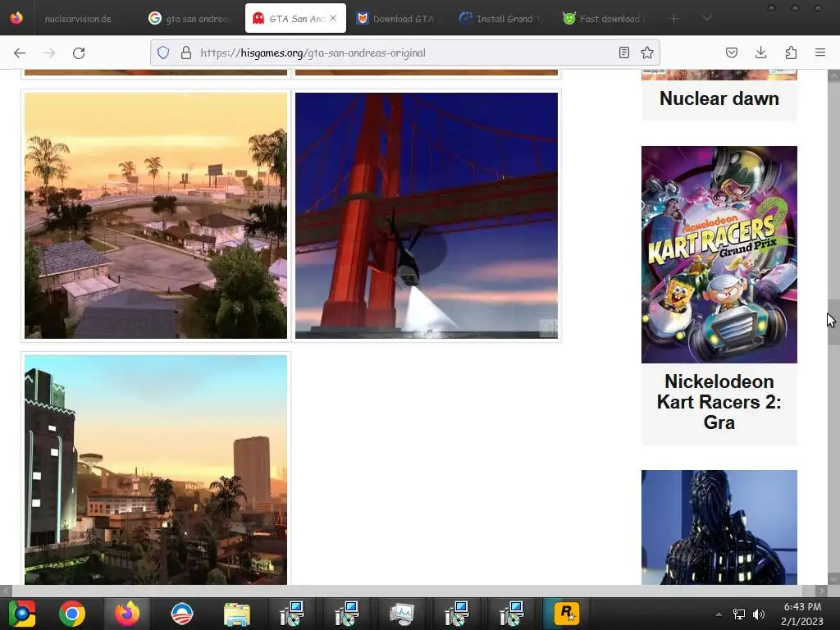Open the volume speaker tray icon
This screenshot has height=630, width=840.
tap(759, 614)
